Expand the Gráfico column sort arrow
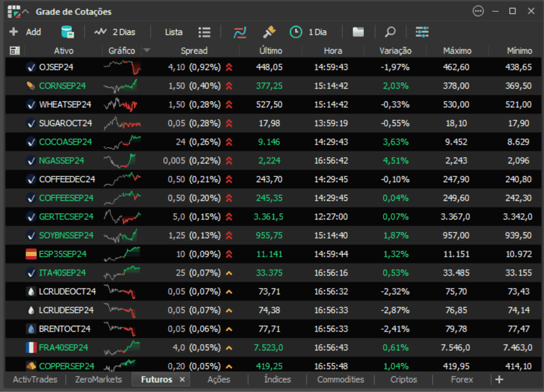Viewport: 544px width, 392px height. pyautogui.click(x=146, y=50)
